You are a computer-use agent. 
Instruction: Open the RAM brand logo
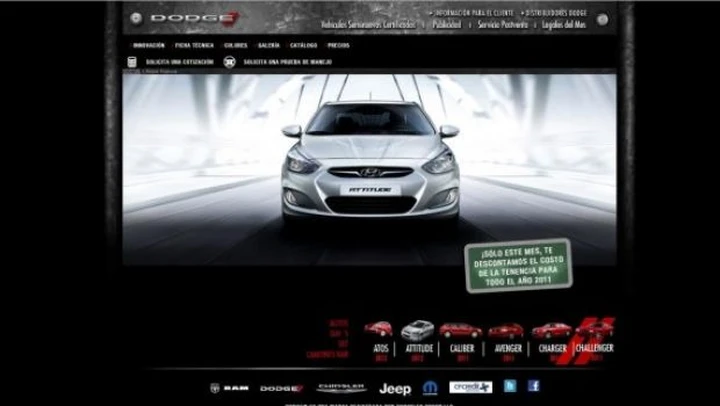(229, 388)
